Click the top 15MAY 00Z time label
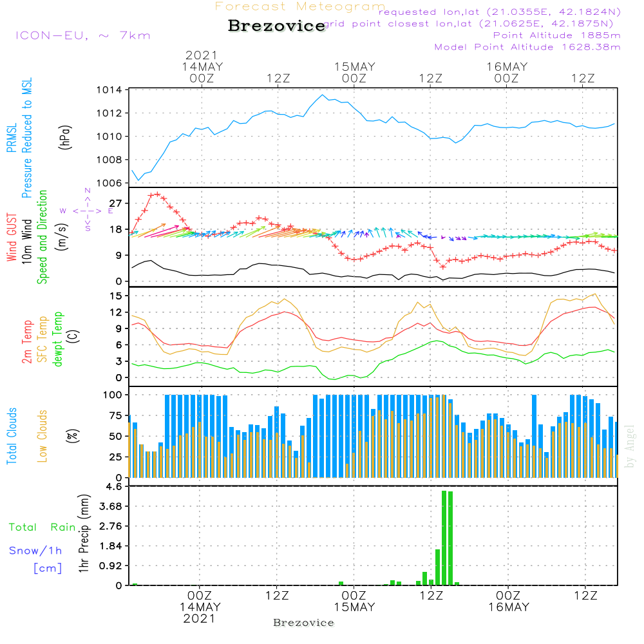This screenshot has height=644, width=644. [x=354, y=72]
